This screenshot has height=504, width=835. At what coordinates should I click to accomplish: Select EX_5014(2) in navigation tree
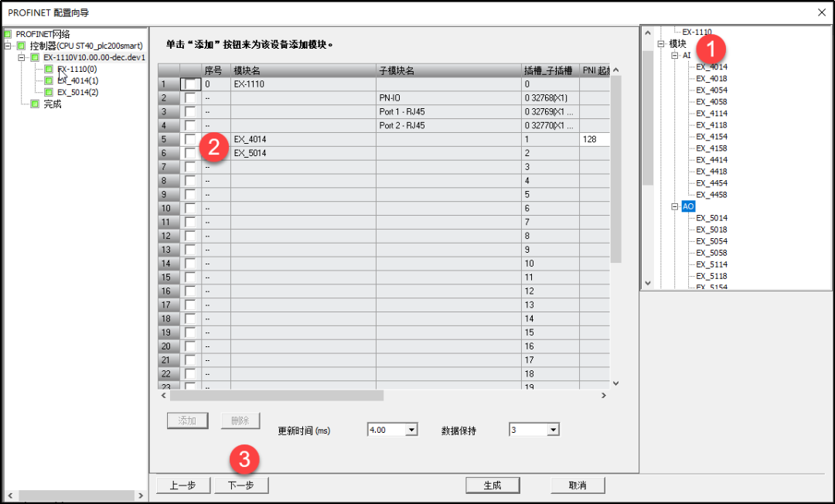[x=78, y=92]
